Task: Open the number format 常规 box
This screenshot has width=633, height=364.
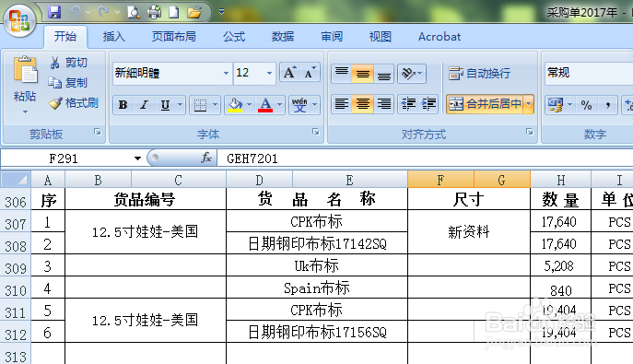Action: click(x=589, y=73)
